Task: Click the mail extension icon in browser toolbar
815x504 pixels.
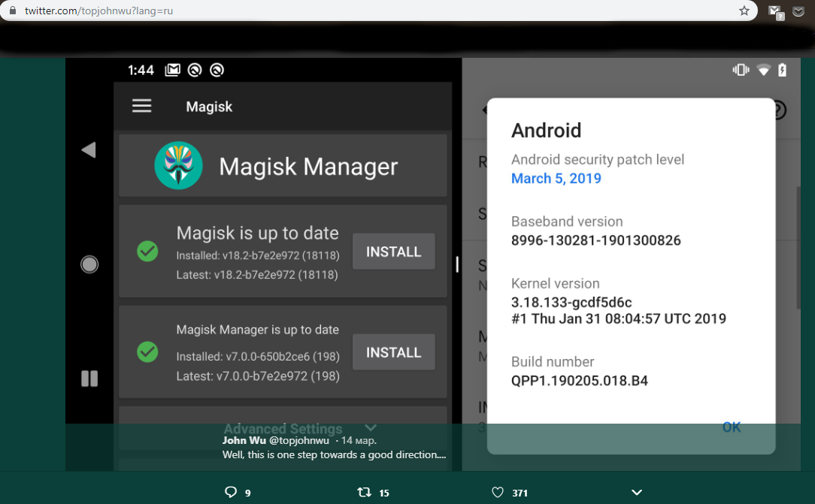Action: (776, 11)
